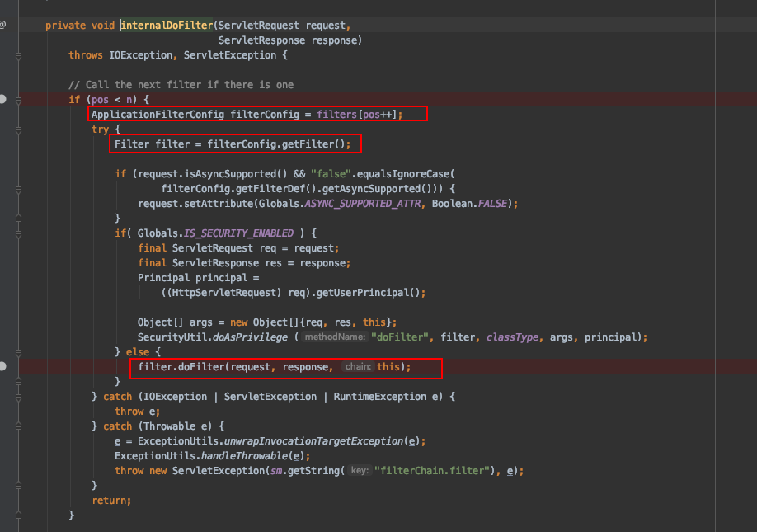Click the 'throw e;' statement

[137, 412]
